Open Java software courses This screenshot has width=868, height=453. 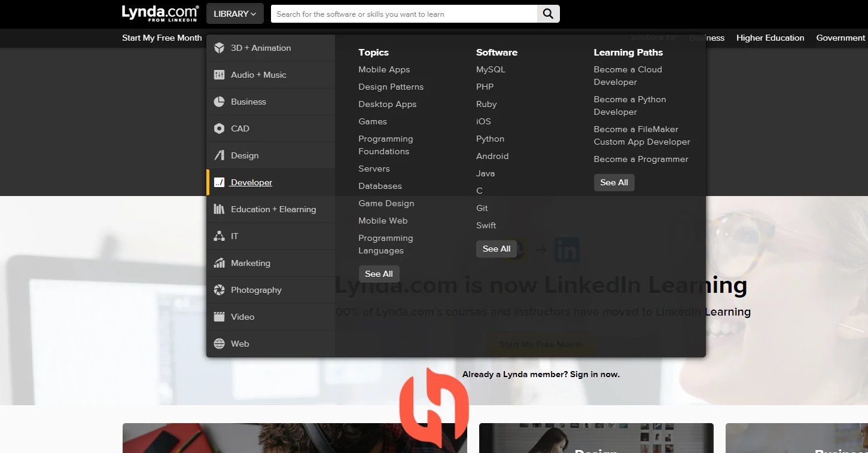point(485,173)
